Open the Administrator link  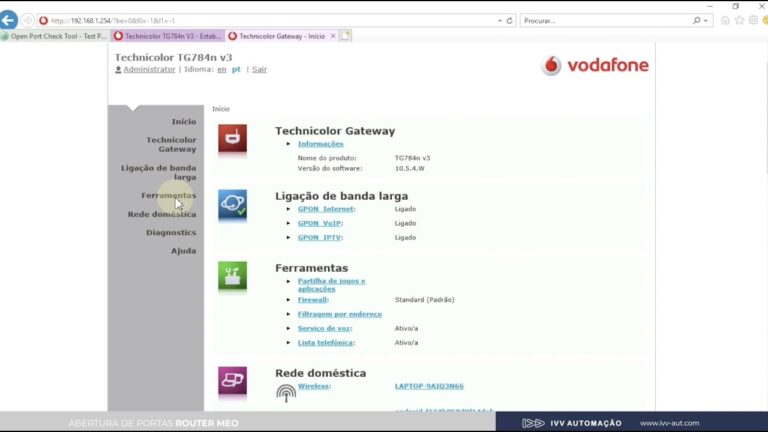[x=149, y=70]
